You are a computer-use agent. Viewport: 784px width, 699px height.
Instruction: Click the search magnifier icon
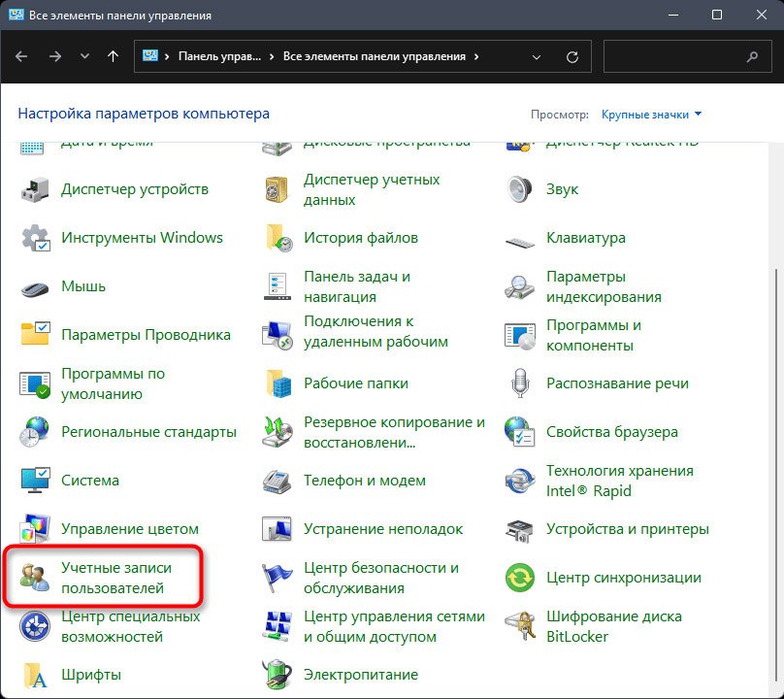(x=752, y=57)
